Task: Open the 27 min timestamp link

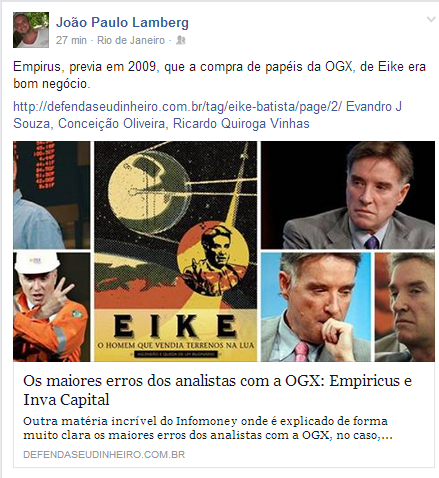Action: click(71, 40)
